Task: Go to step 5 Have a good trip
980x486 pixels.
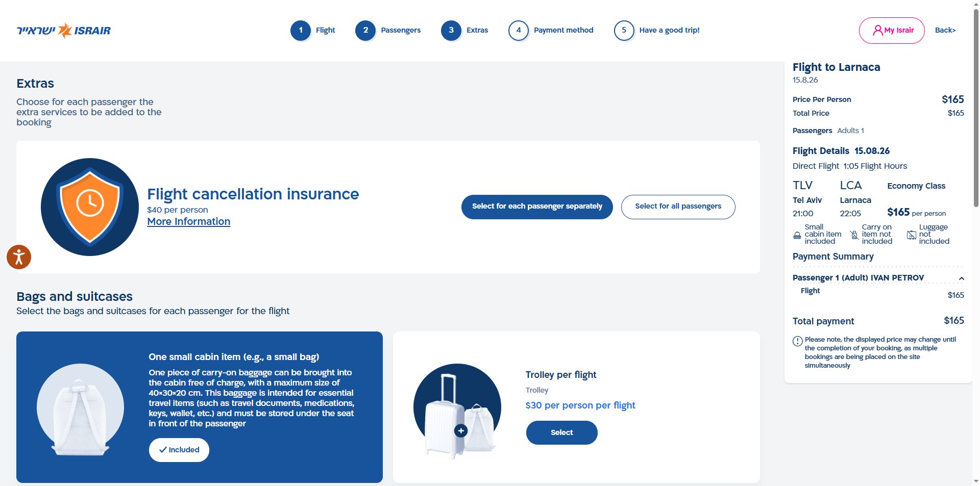Action: pos(656,31)
